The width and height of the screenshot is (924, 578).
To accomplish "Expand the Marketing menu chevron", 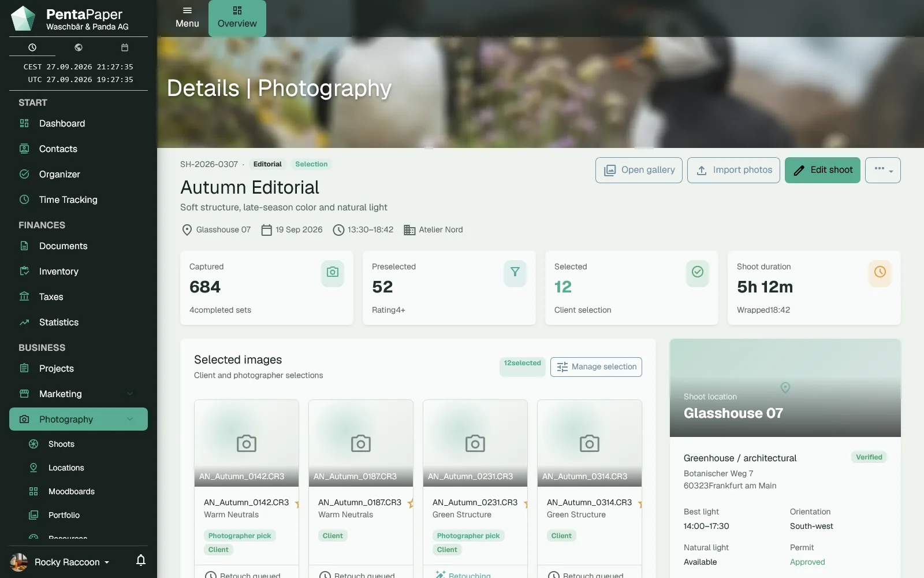I will [x=130, y=394].
